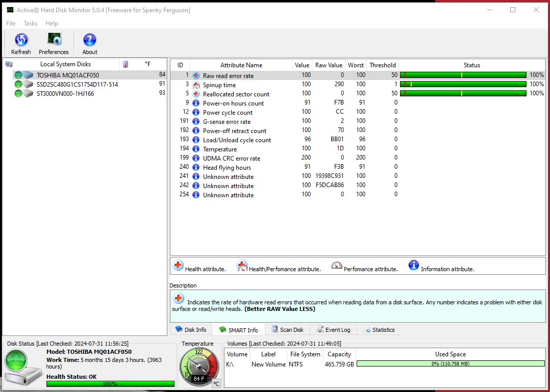The width and height of the screenshot is (550, 392).
Task: Click the Health/Performance attribute legend icon
Action: click(x=242, y=265)
